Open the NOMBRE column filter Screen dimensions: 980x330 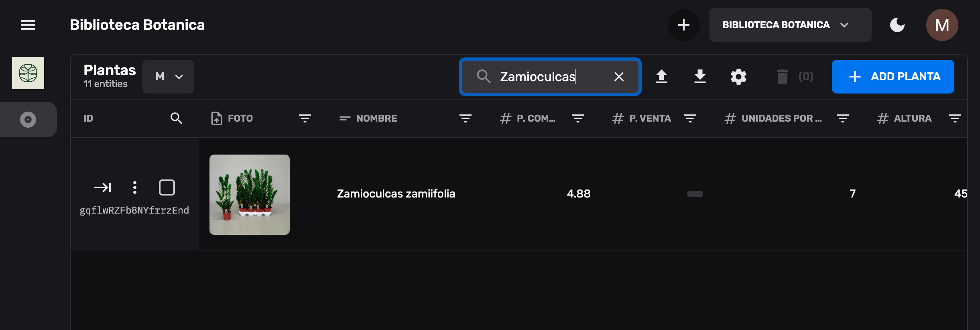point(465,118)
